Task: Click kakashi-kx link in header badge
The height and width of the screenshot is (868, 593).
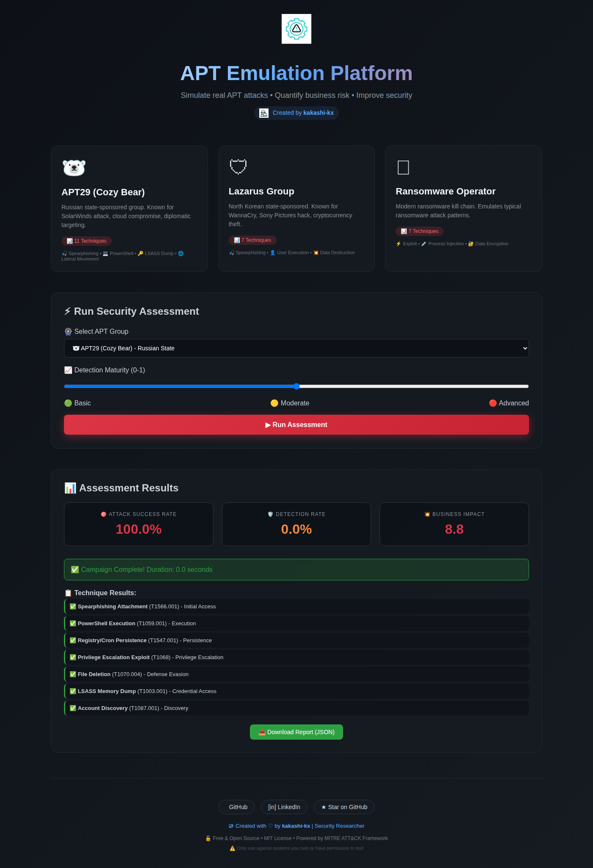Action: tap(319, 113)
